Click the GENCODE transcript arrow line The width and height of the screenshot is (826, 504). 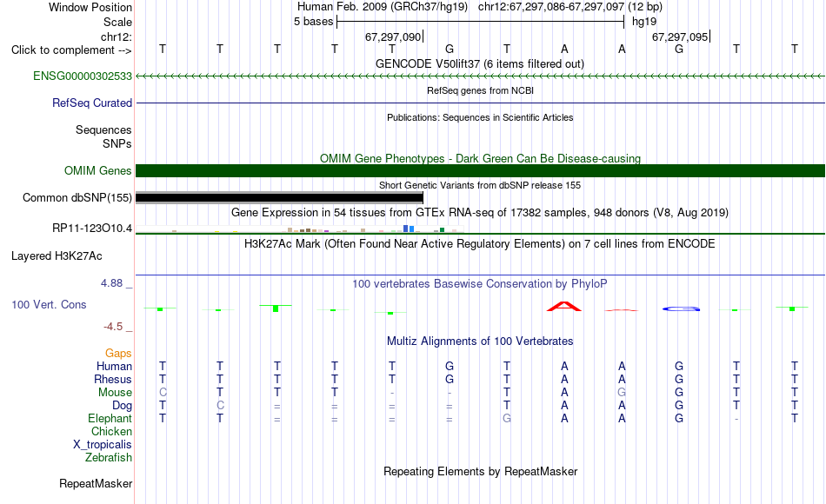coord(481,76)
